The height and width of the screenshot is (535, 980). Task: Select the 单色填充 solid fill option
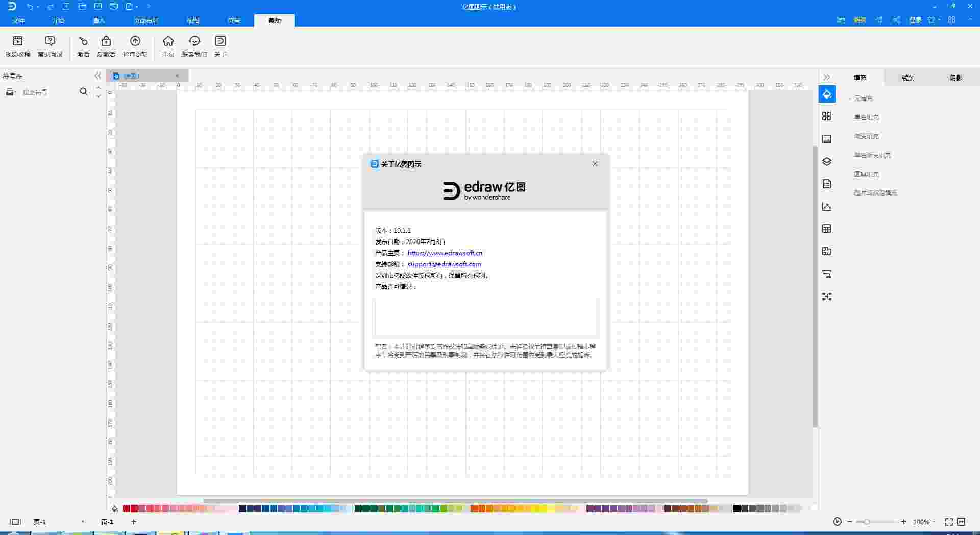(x=867, y=117)
